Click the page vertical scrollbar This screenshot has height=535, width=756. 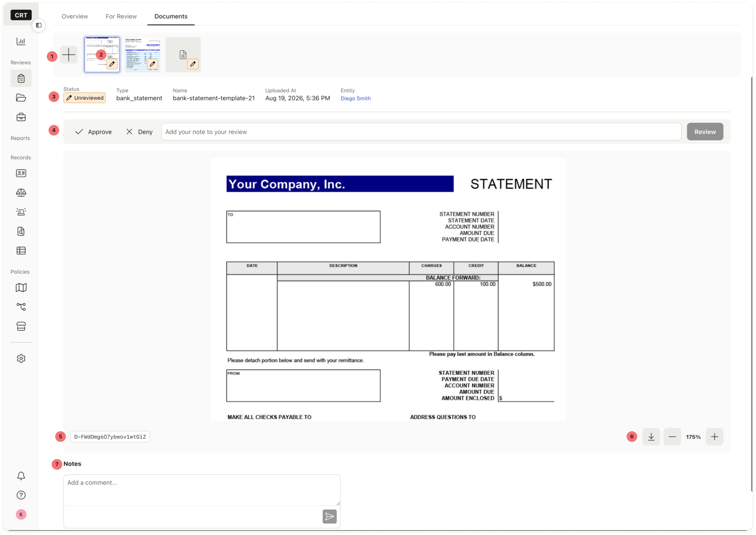click(752, 284)
